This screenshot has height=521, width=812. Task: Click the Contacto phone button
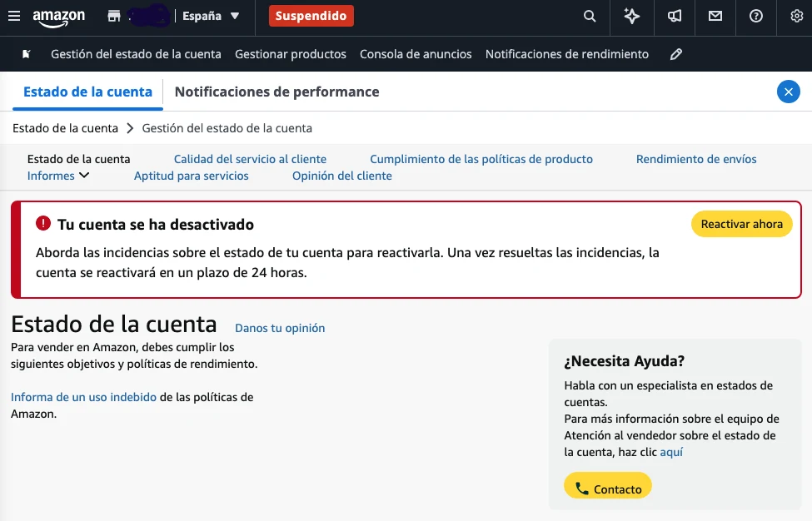point(607,485)
